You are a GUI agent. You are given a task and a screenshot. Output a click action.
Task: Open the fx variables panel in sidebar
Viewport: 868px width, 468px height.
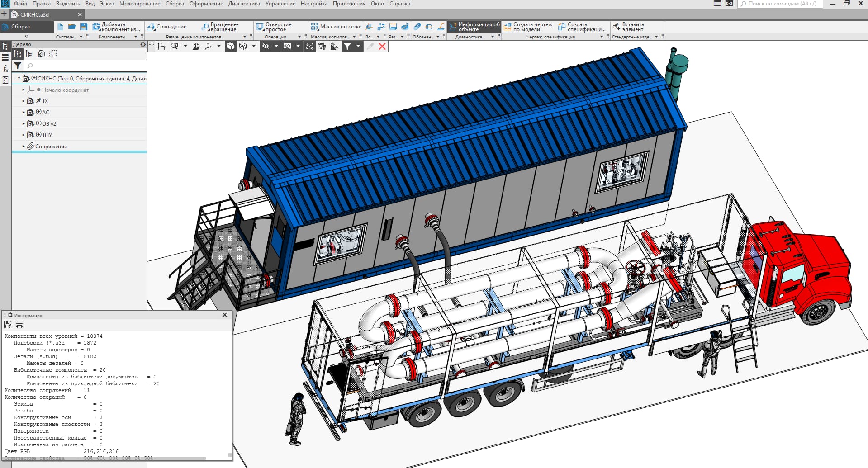(x=5, y=69)
